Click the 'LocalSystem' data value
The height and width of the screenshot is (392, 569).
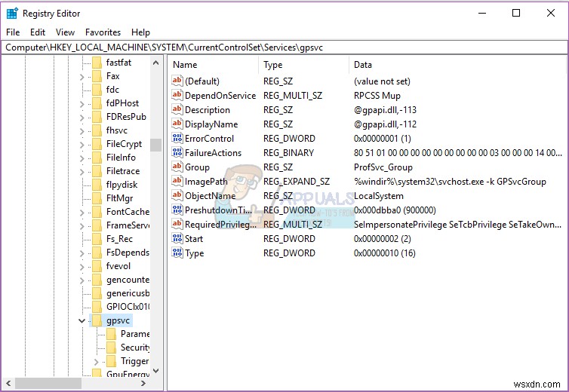(x=379, y=196)
